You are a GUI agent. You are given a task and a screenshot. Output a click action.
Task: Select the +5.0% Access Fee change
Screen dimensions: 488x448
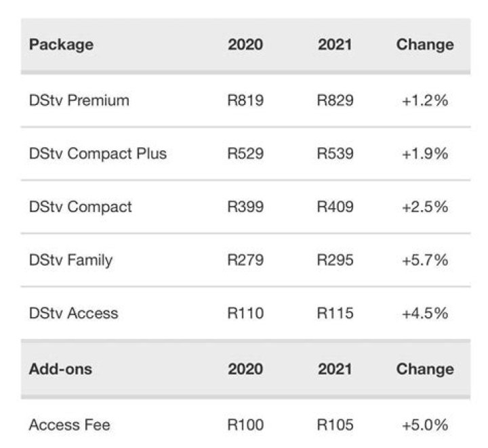(x=425, y=426)
